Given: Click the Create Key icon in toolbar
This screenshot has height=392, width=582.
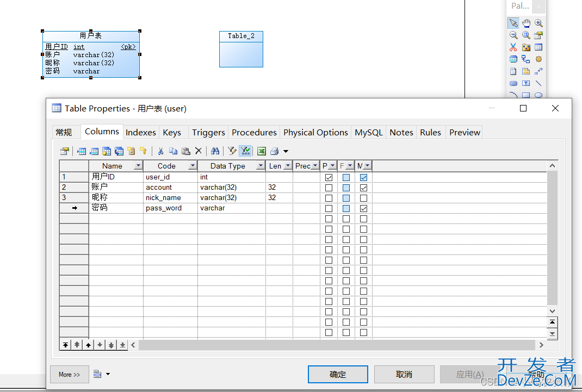Looking at the screenshot, I should point(143,151).
